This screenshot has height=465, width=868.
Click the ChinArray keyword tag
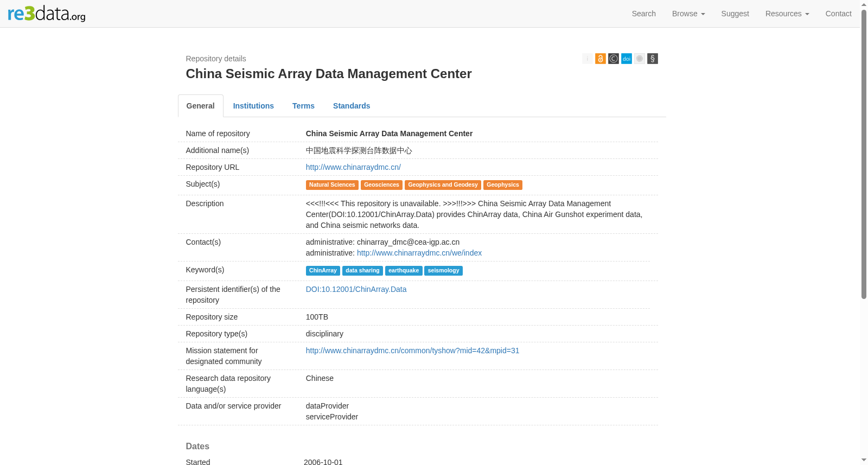coord(323,271)
